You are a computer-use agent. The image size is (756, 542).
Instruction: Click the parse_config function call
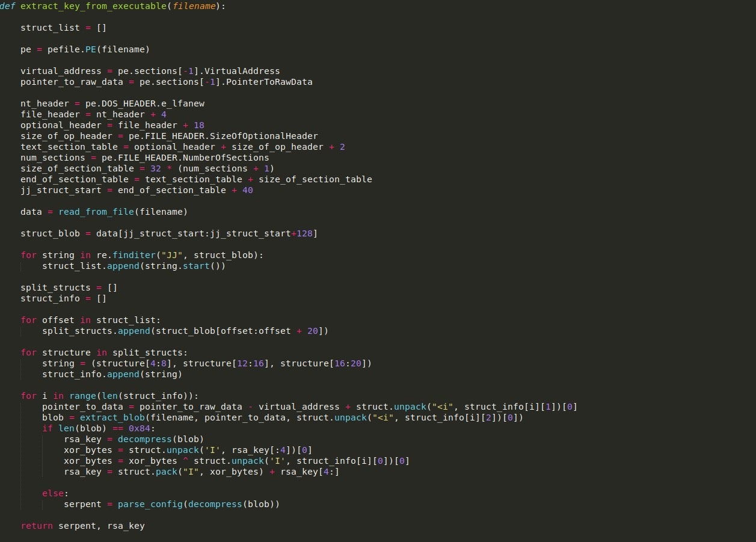[150, 504]
